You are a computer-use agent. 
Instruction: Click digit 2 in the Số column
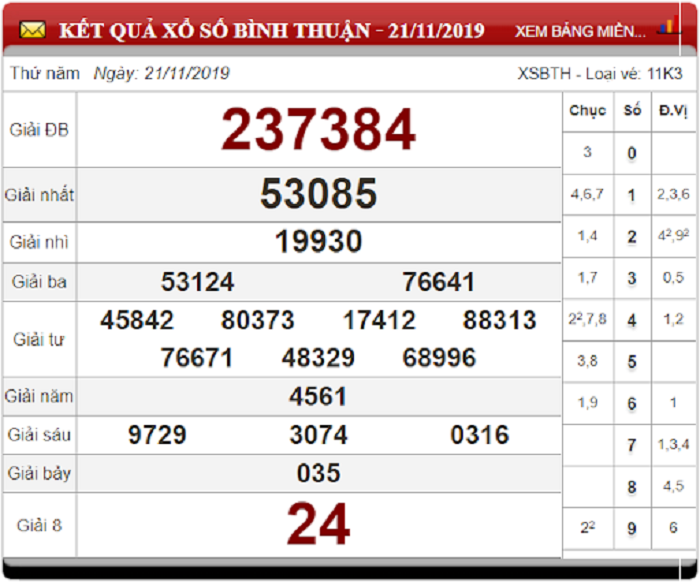pyautogui.click(x=632, y=237)
